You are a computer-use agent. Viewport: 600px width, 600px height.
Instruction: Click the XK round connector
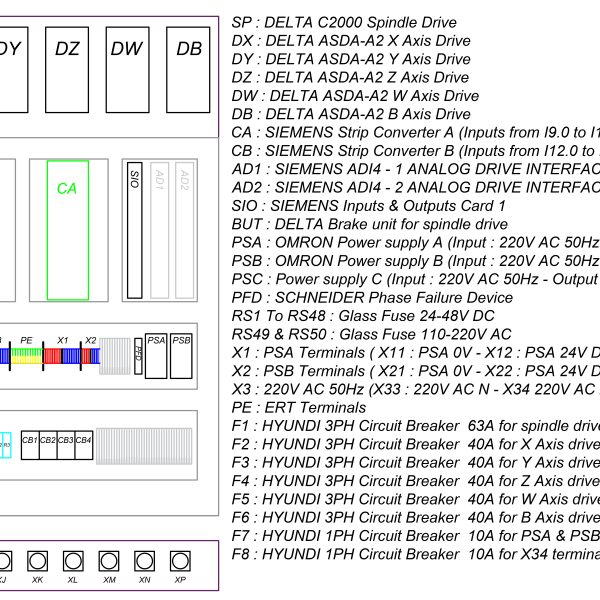click(x=37, y=560)
